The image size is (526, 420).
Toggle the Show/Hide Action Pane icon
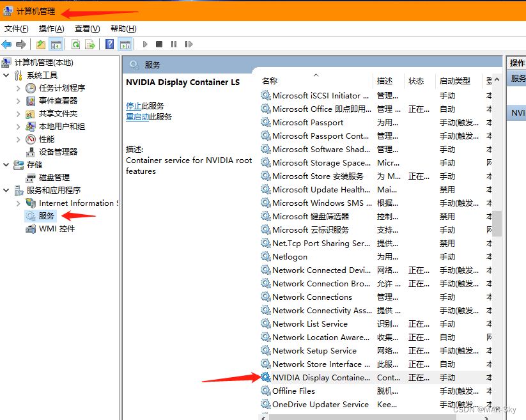click(x=125, y=44)
